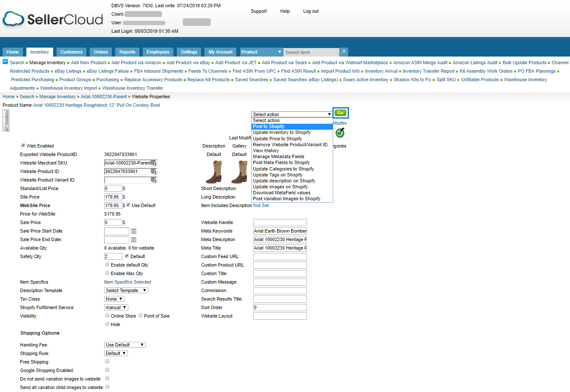Click the Help link
This screenshot has width=570, height=392.
285,11
